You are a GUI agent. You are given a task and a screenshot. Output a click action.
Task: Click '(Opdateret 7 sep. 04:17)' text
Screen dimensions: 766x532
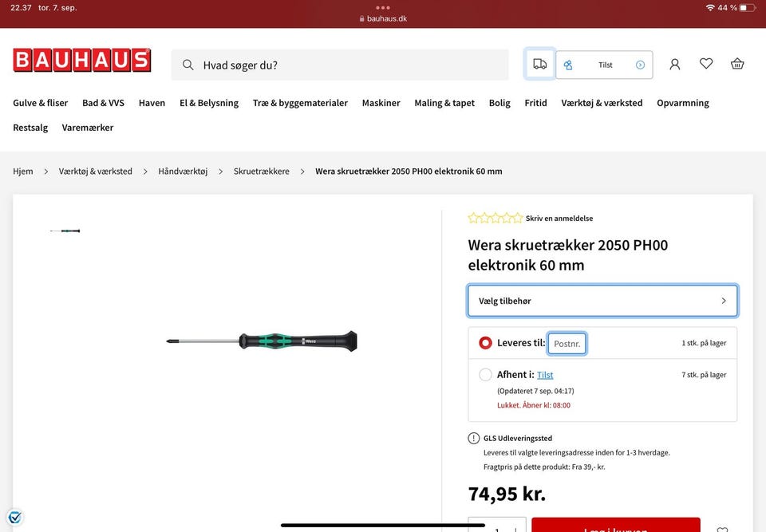pyautogui.click(x=535, y=391)
